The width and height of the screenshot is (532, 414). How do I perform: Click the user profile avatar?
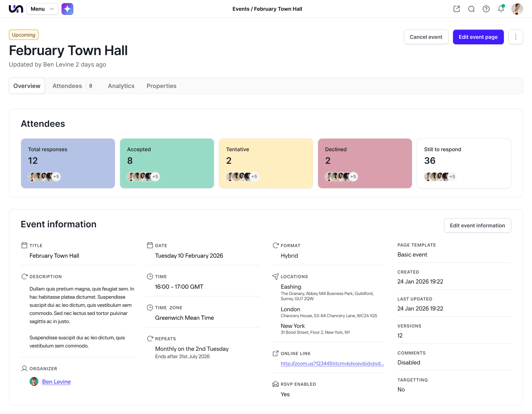(517, 9)
